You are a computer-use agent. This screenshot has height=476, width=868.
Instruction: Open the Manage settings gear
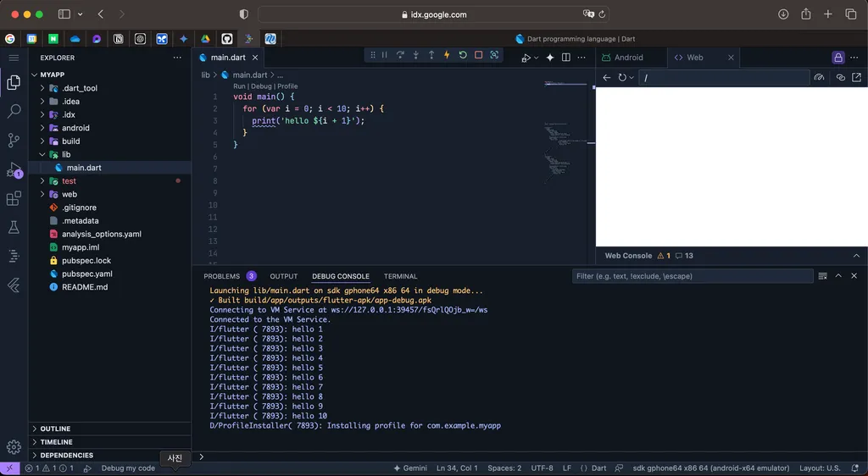pyautogui.click(x=14, y=446)
